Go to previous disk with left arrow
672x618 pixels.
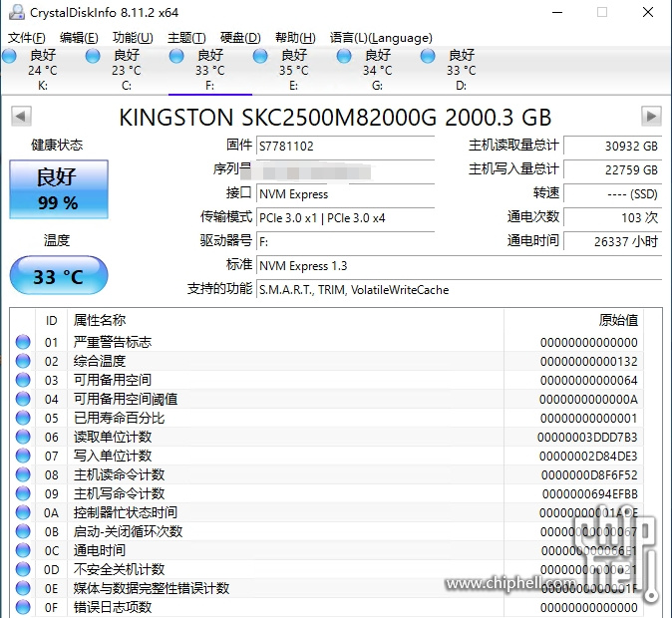[x=21, y=116]
